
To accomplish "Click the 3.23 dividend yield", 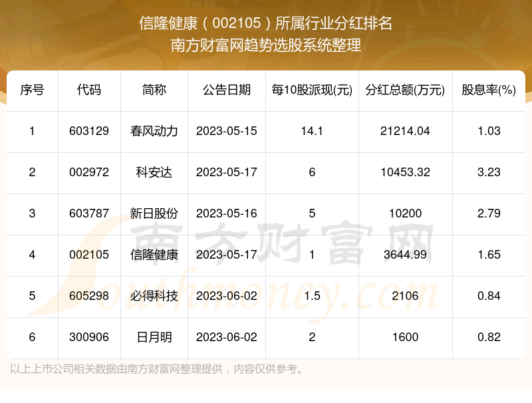I will [x=489, y=172].
